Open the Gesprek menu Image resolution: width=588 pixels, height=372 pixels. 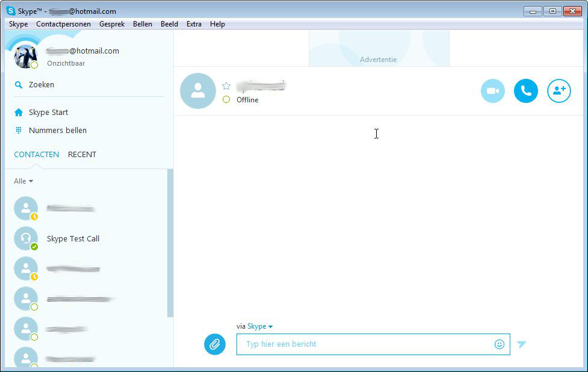tap(113, 24)
